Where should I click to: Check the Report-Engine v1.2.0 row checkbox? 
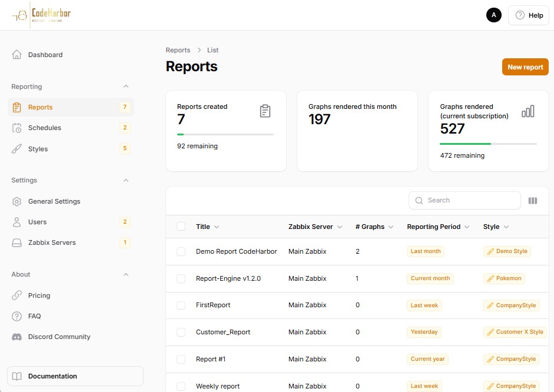pos(181,278)
